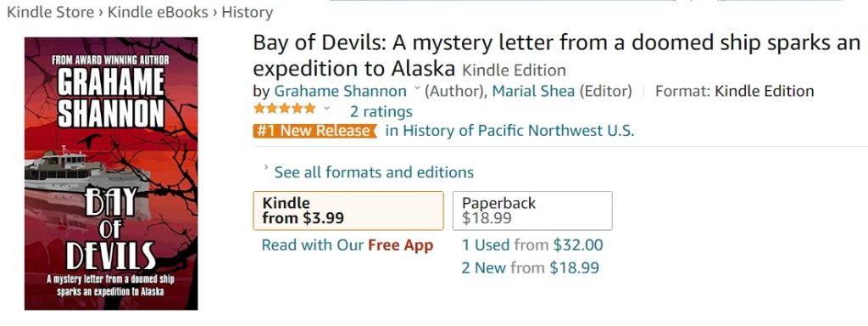
Task: Expand the Grahame Shannon author dropdown arrow
Action: point(417,89)
